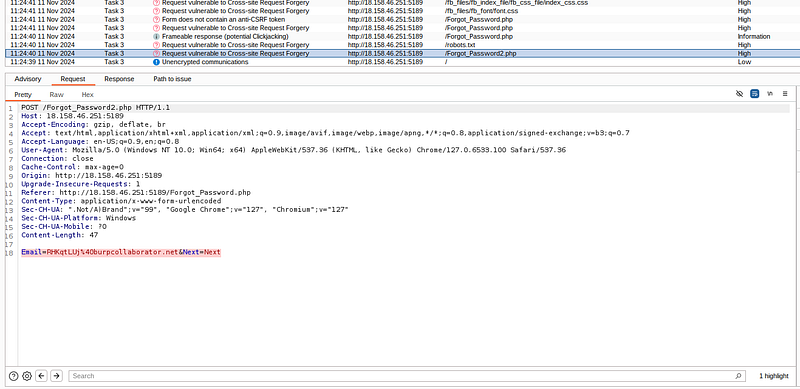Click the Host header line

click(72, 116)
